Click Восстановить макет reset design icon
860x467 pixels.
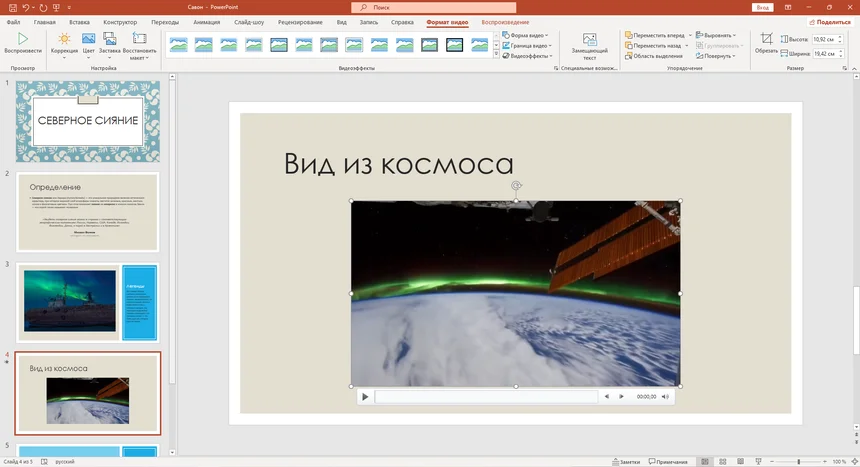[x=139, y=46]
